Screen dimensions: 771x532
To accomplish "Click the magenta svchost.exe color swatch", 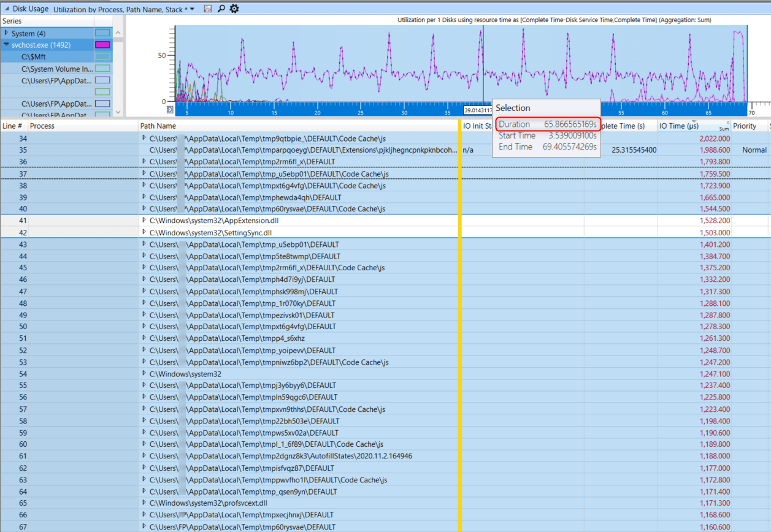I will click(x=102, y=45).
